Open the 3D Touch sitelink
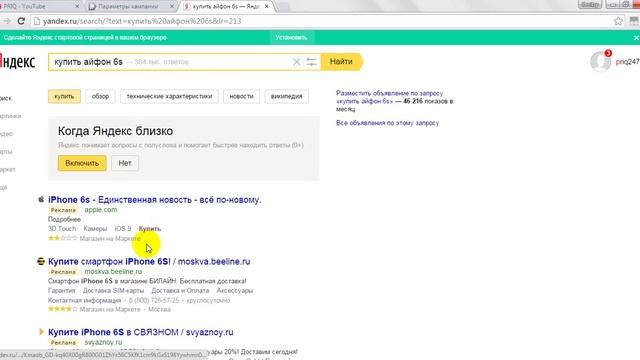This screenshot has height=360, width=640. 62,229
